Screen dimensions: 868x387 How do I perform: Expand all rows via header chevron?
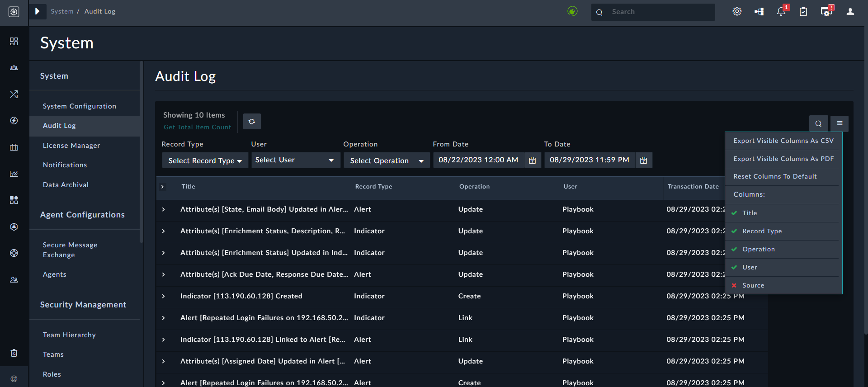point(163,187)
